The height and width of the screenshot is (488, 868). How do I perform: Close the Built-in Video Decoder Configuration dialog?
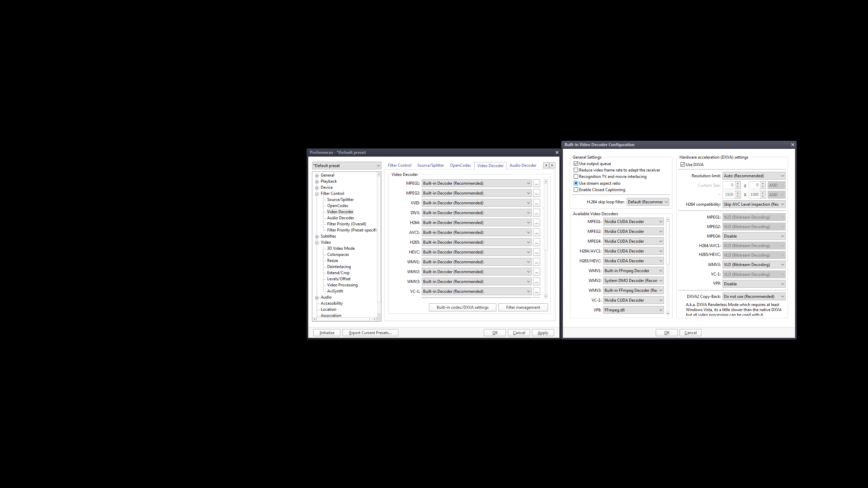792,145
